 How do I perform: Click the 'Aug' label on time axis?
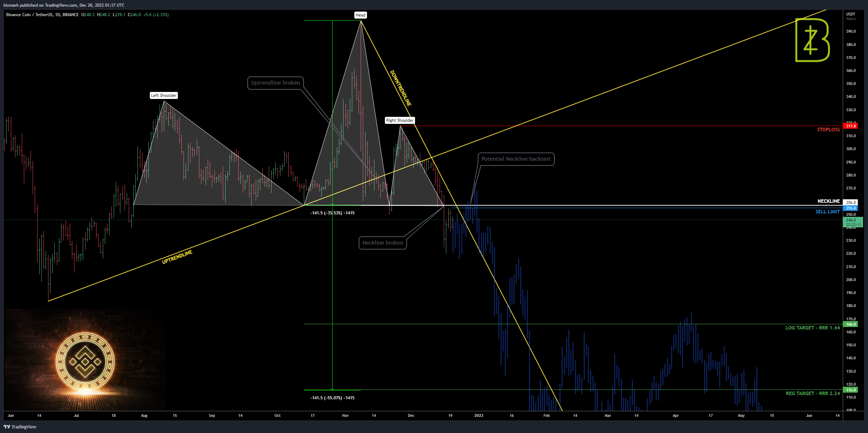[x=144, y=415]
